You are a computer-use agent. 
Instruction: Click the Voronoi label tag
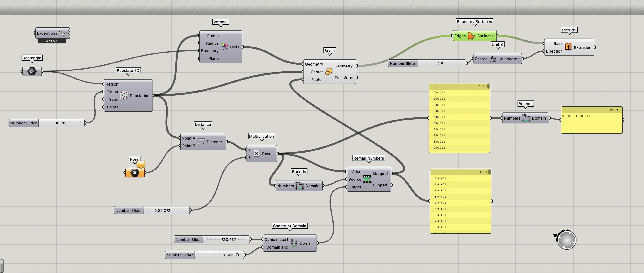point(220,22)
